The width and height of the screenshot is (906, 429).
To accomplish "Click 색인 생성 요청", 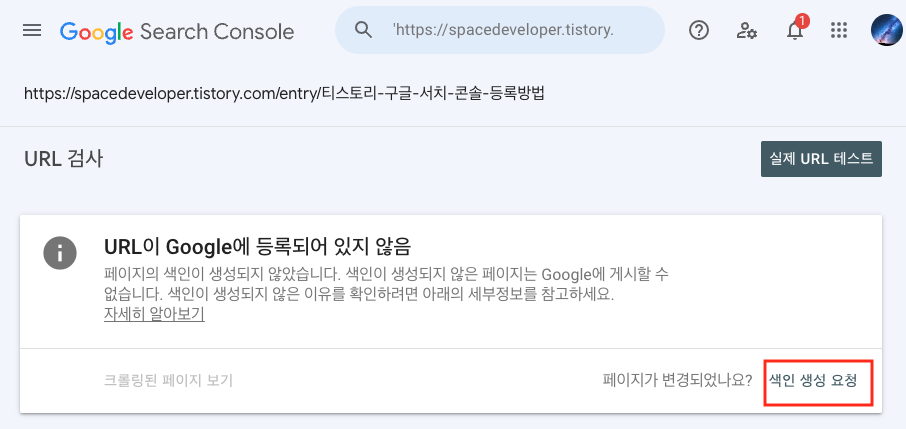I will point(812,380).
